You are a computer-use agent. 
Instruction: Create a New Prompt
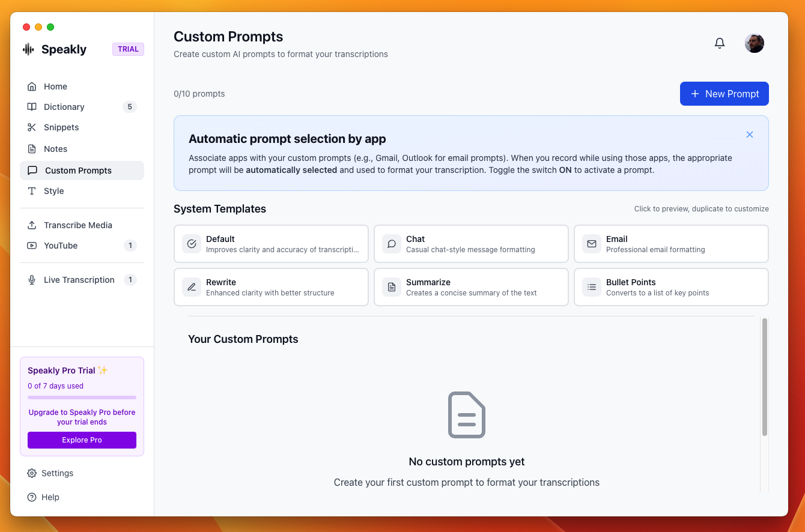coord(724,94)
